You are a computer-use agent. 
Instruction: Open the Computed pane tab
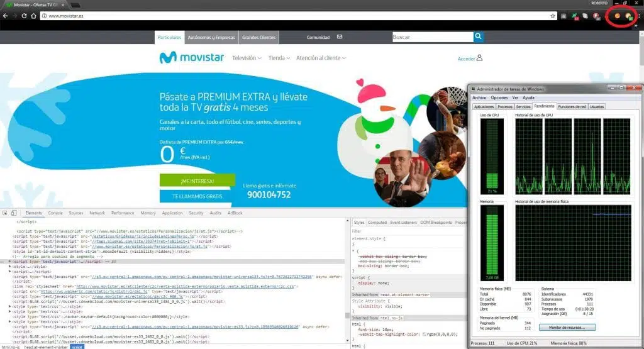point(377,223)
